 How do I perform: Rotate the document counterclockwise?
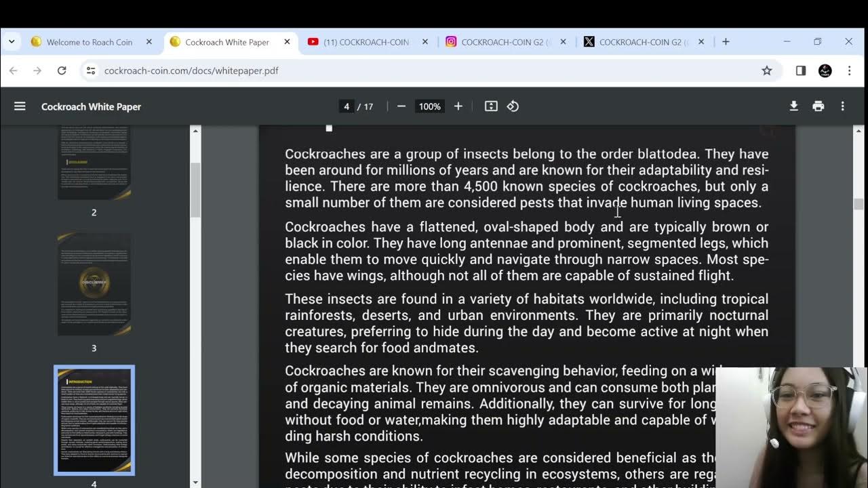tap(513, 106)
